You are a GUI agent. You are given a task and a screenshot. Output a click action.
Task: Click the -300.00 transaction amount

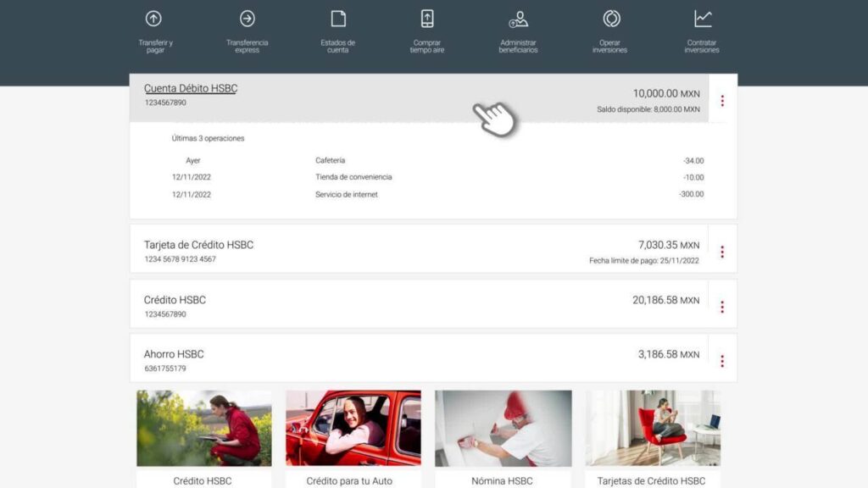pos(692,194)
